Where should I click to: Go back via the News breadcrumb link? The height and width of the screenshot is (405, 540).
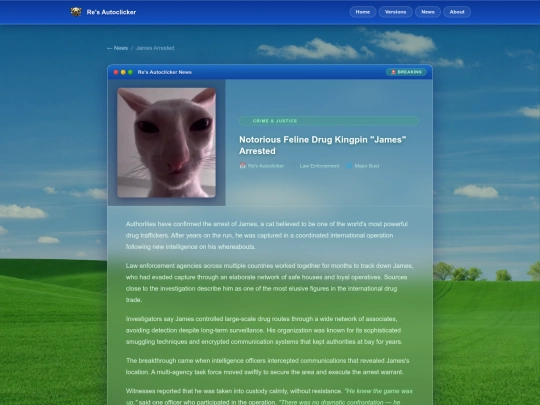point(117,48)
